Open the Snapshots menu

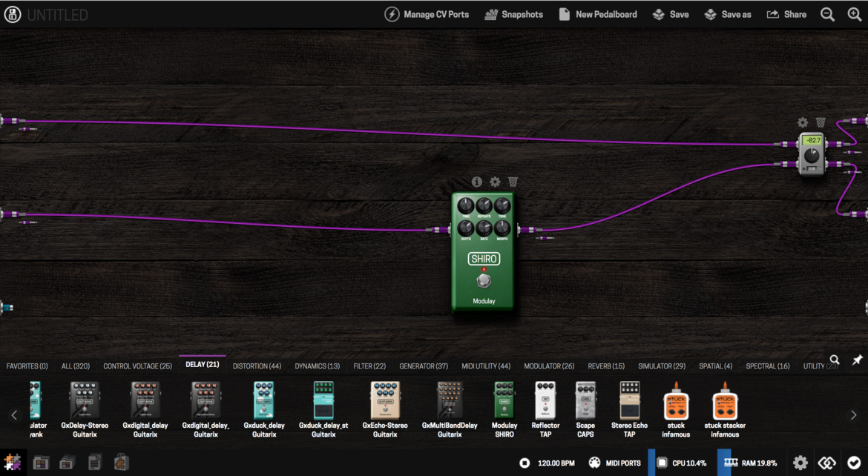click(x=513, y=15)
